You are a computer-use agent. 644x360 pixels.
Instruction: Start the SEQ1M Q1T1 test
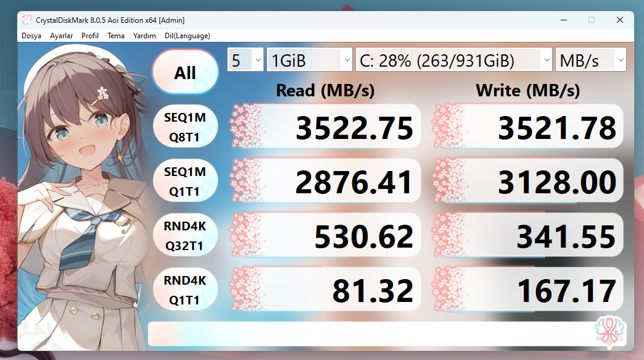[185, 181]
